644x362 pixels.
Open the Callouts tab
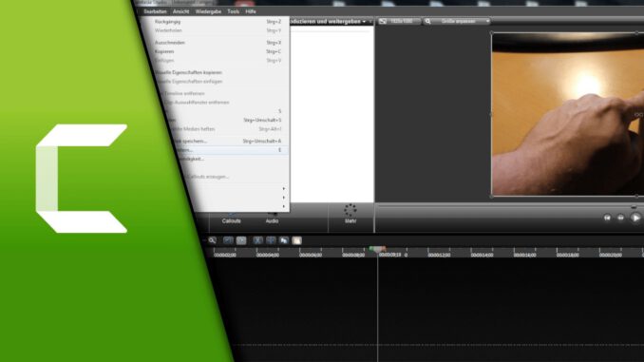[231, 218]
